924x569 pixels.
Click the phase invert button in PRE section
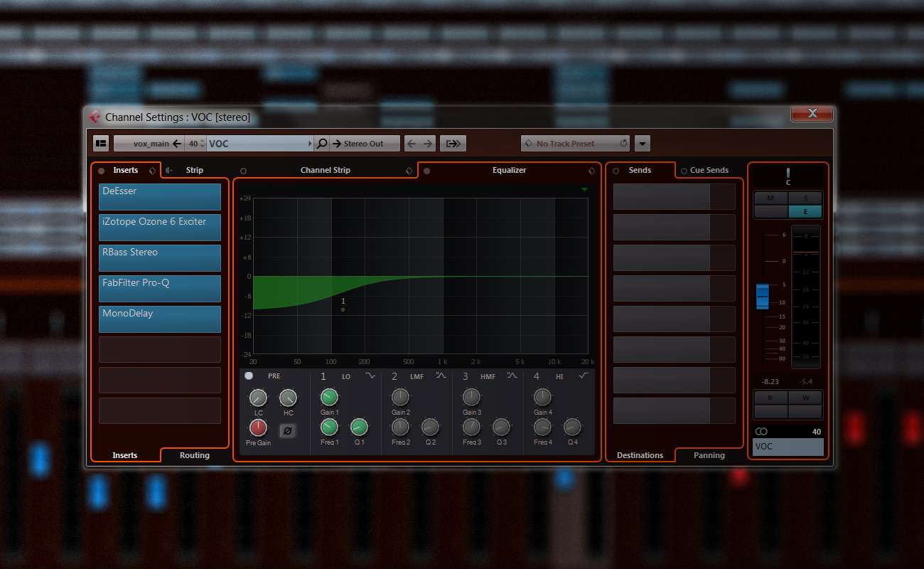pos(287,430)
